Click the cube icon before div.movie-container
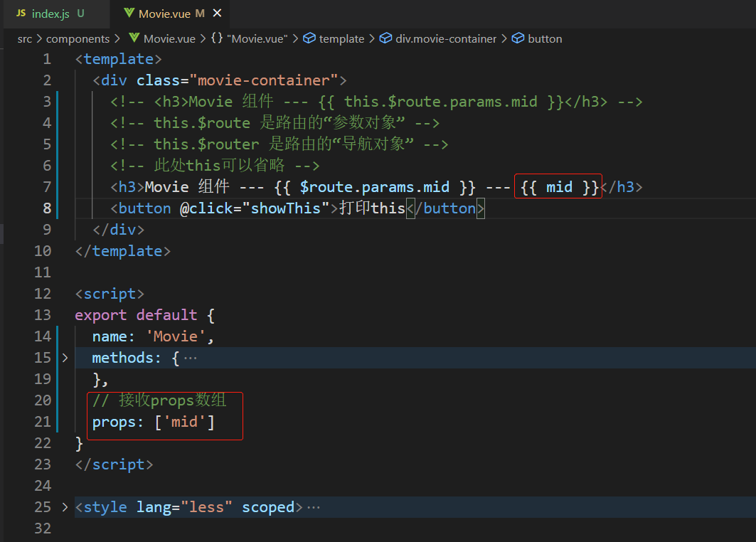This screenshot has width=756, height=542. [385, 38]
